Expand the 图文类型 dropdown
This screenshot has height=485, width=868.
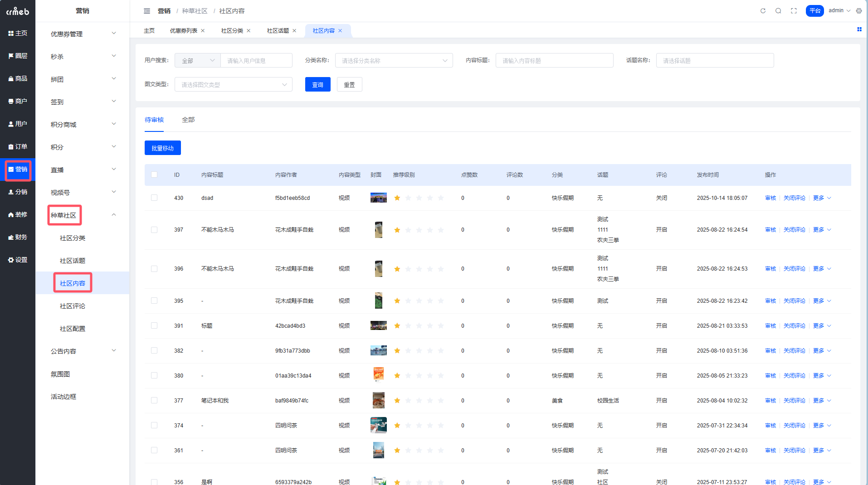coord(233,85)
